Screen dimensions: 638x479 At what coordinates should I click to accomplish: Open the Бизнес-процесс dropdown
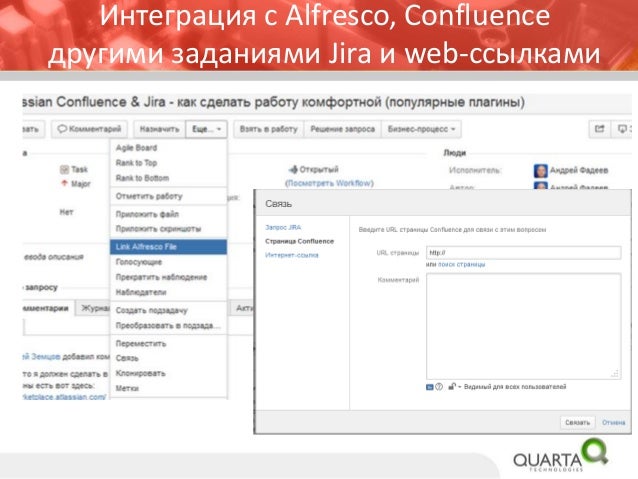421,129
